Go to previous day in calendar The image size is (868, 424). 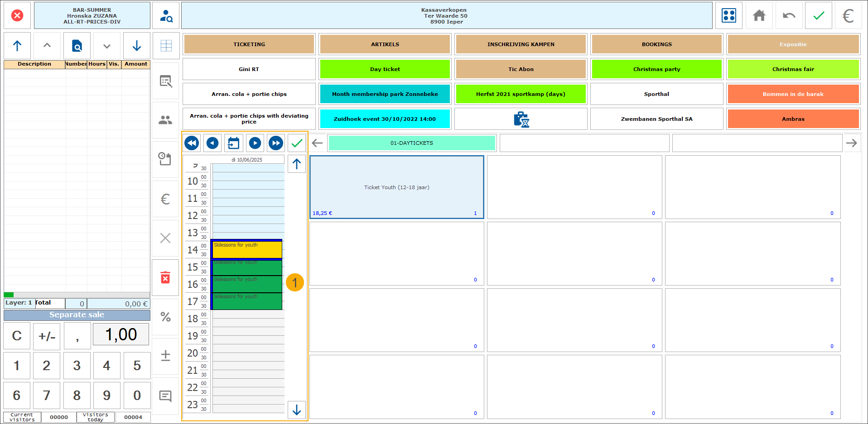tap(212, 143)
